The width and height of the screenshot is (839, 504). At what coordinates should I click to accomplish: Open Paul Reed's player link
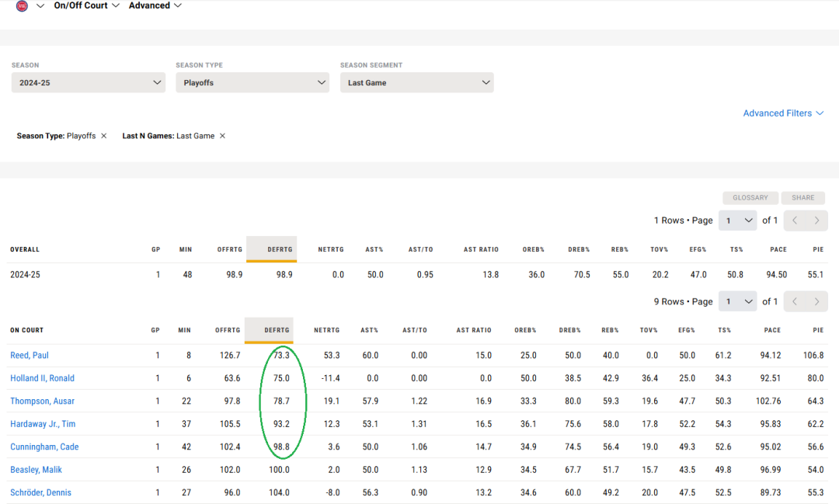(x=30, y=356)
